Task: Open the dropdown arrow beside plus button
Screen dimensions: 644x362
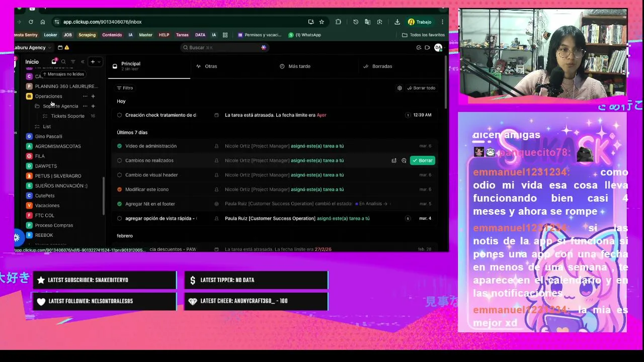Action: tap(99, 62)
